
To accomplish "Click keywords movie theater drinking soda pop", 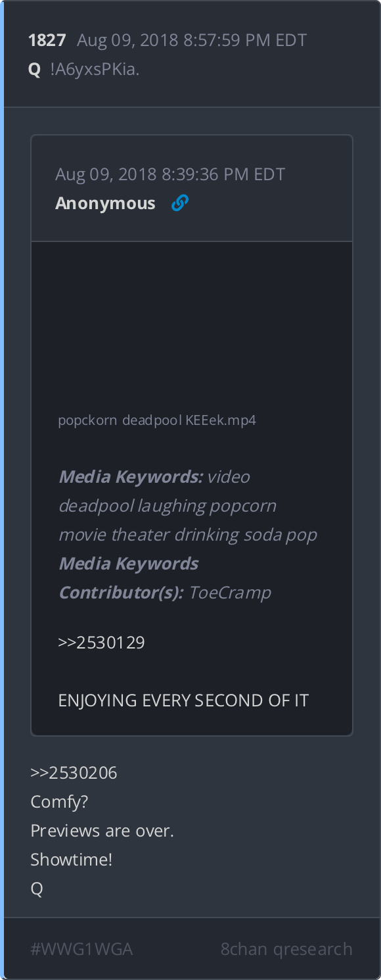I will [x=188, y=535].
